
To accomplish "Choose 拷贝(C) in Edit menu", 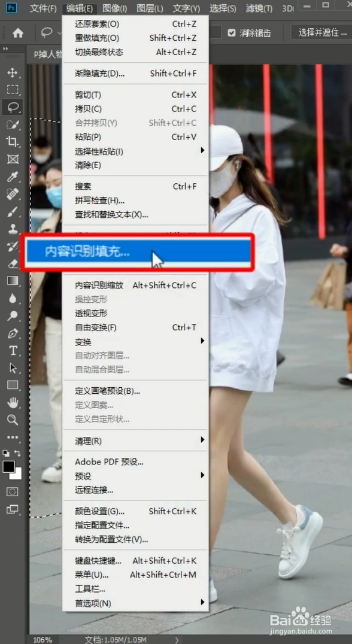I will (135, 109).
